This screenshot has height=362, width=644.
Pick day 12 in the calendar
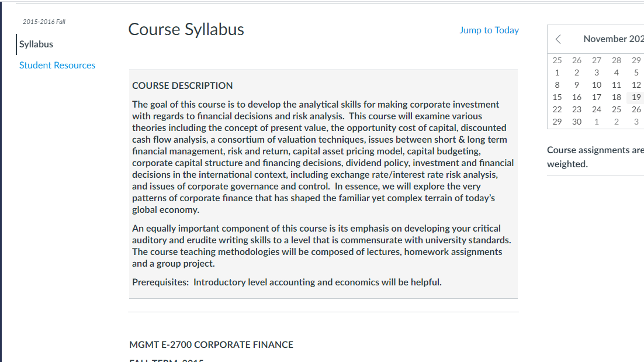636,85
